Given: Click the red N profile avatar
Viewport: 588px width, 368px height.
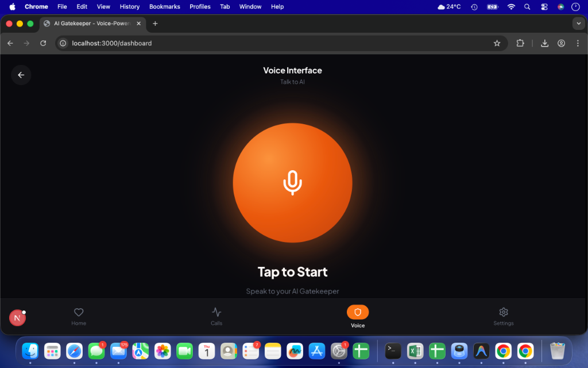Looking at the screenshot, I should 17,317.
